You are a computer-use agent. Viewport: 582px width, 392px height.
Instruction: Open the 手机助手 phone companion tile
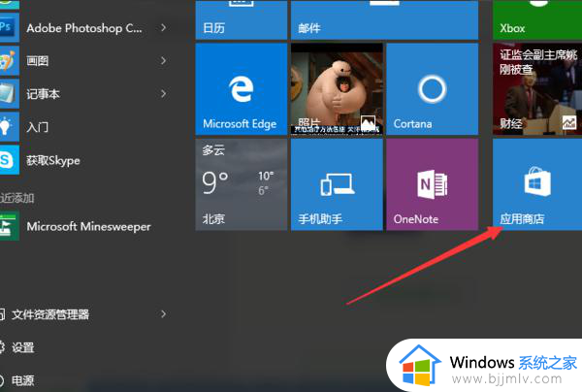coord(337,184)
